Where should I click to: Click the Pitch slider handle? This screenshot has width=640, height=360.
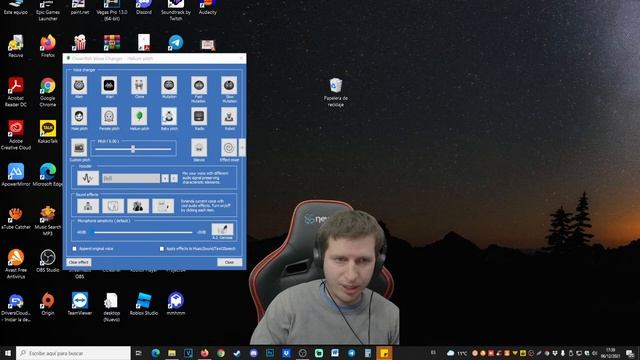tap(133, 149)
